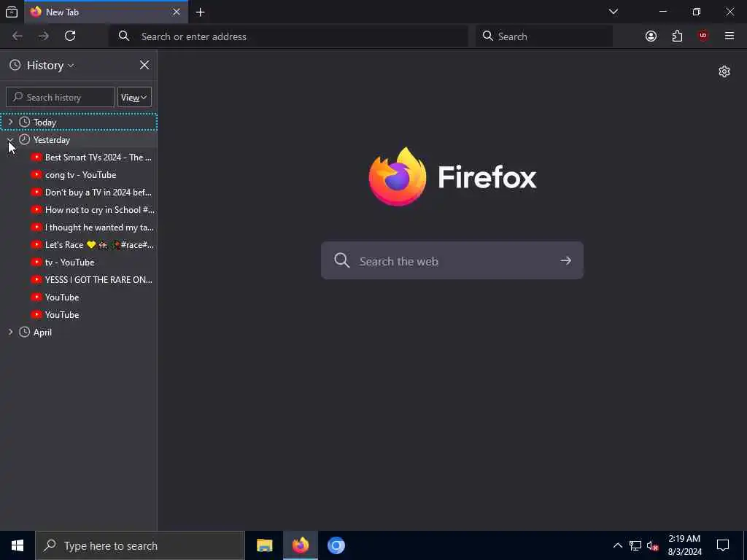The width and height of the screenshot is (747, 560).
Task: Collapse the Yesterday history folder
Action: [10, 140]
